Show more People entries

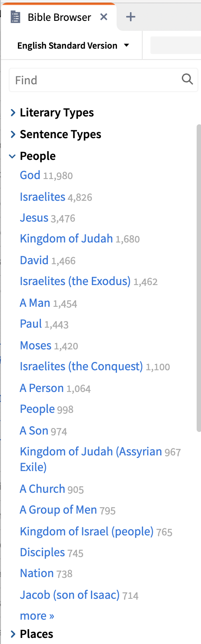tap(37, 616)
